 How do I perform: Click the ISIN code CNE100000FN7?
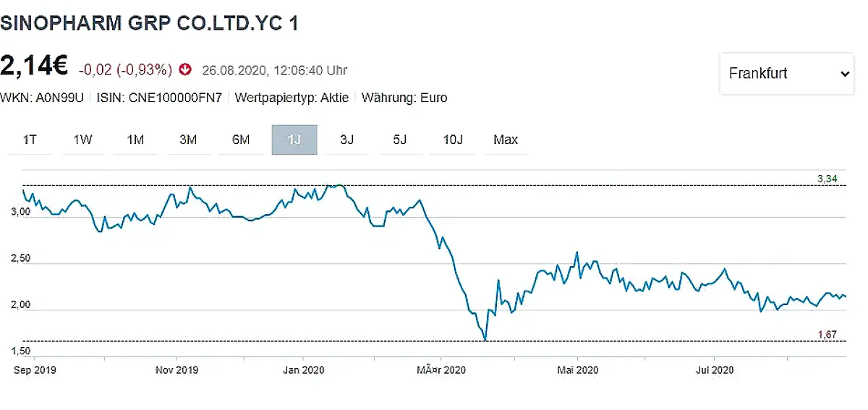pyautogui.click(x=175, y=98)
